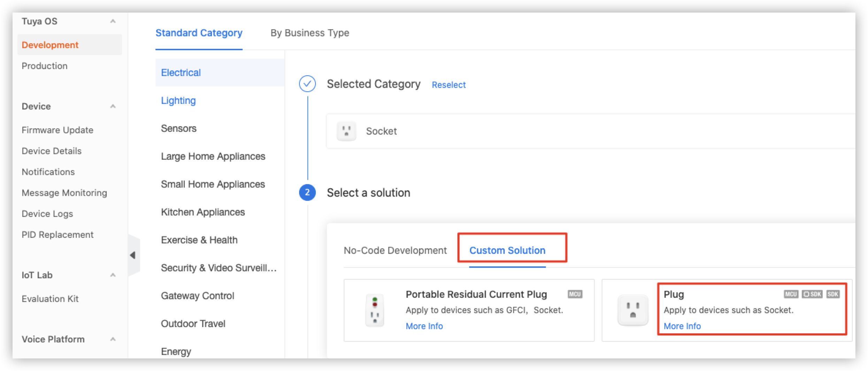The width and height of the screenshot is (868, 371).
Task: Click the IoT Lab section header
Action: [x=37, y=275]
